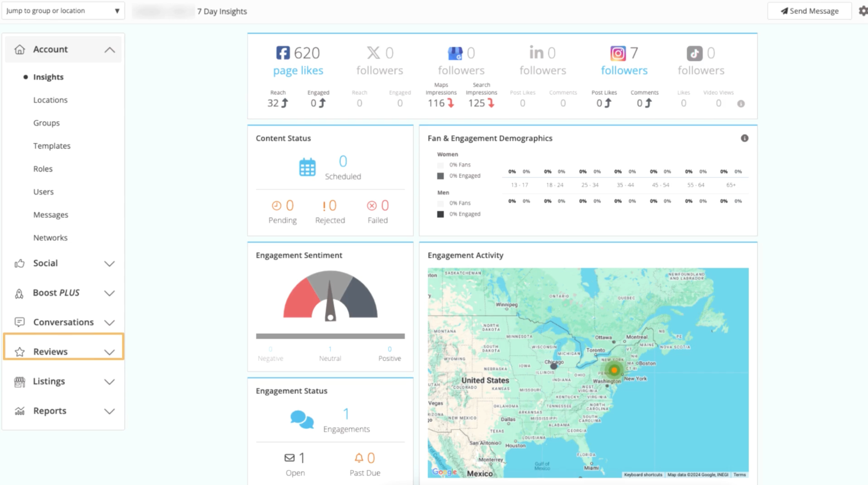Click the Search Impressions value 125
This screenshot has height=485, width=868.
(x=477, y=103)
